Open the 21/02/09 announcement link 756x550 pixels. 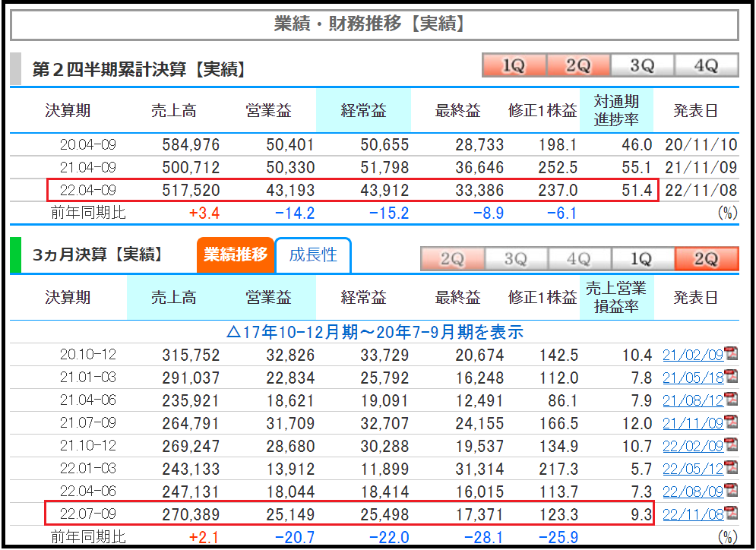point(693,355)
